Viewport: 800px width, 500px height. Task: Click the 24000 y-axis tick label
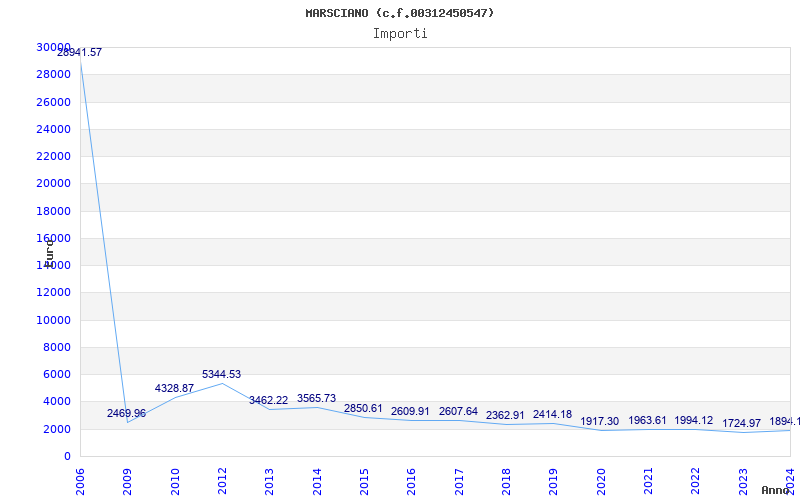tap(53, 129)
